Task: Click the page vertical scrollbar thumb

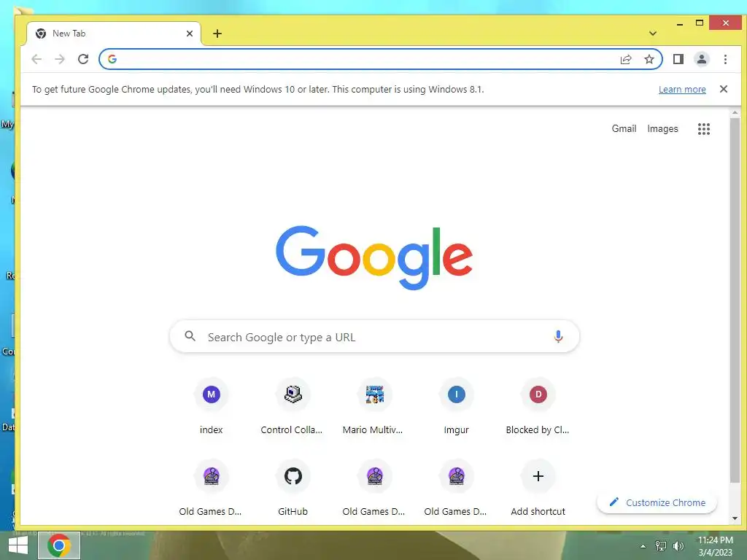Action: pyautogui.click(x=735, y=300)
